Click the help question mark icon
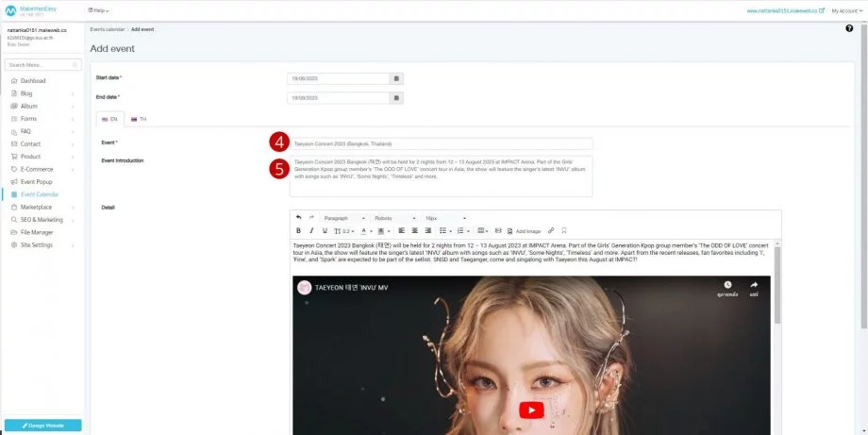The width and height of the screenshot is (868, 435). click(x=849, y=28)
